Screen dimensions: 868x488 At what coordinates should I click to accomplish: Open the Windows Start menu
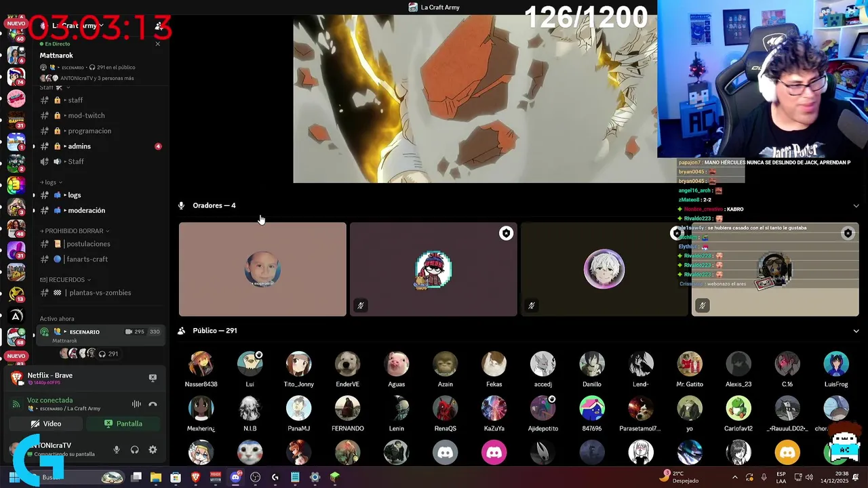tap(13, 477)
